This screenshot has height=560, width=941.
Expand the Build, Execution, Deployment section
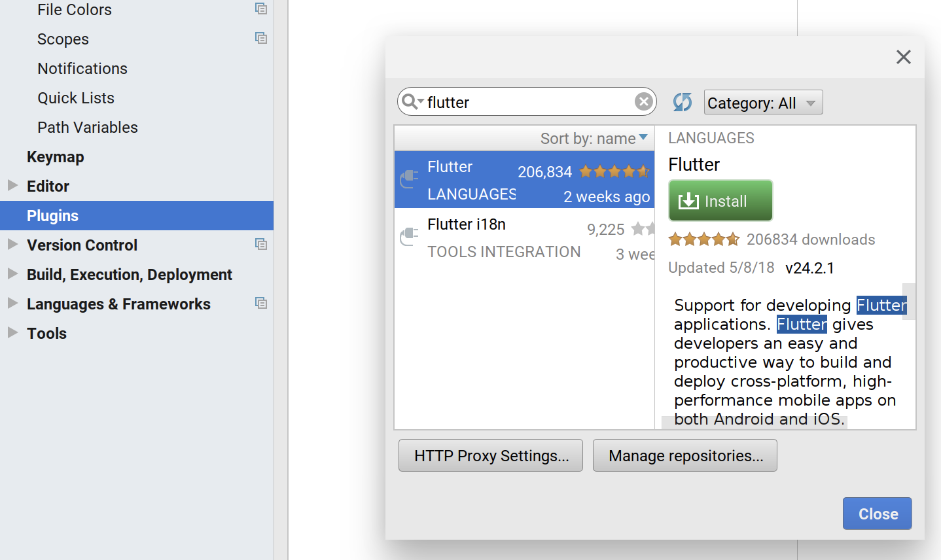point(12,274)
